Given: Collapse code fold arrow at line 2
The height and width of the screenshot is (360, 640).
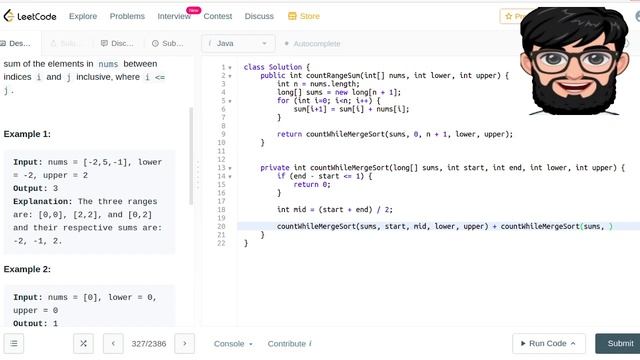Looking at the screenshot, I should [x=230, y=76].
